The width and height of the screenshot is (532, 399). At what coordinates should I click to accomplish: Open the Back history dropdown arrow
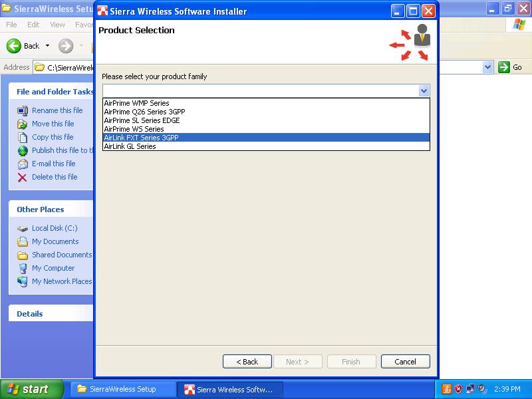pyautogui.click(x=47, y=46)
